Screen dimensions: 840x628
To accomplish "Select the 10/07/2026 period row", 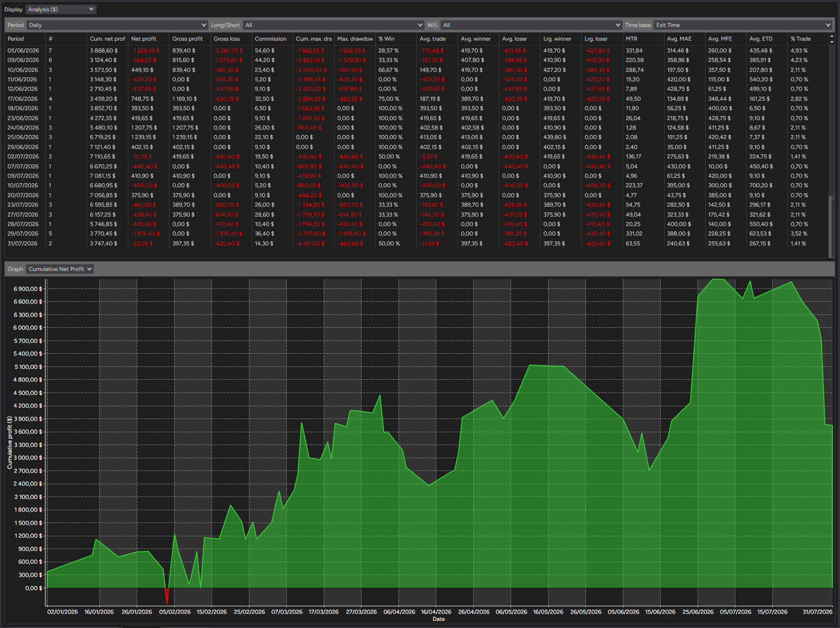I will [x=416, y=185].
